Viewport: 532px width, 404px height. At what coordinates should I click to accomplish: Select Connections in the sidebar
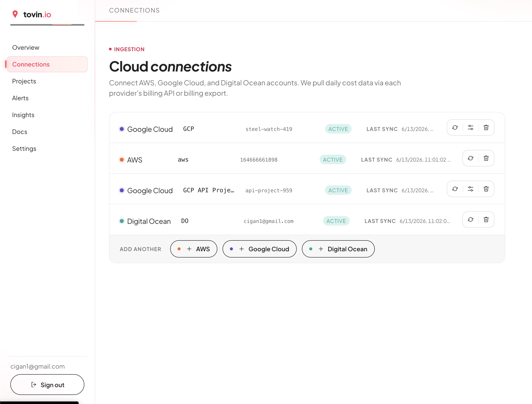click(47, 64)
